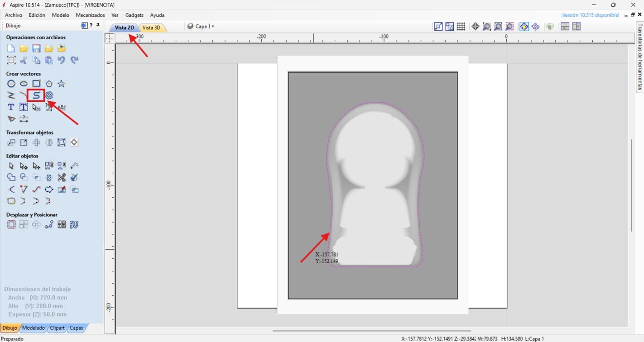Switch to the Modelado tab
Viewport: 644px width, 342px height.
[34, 328]
